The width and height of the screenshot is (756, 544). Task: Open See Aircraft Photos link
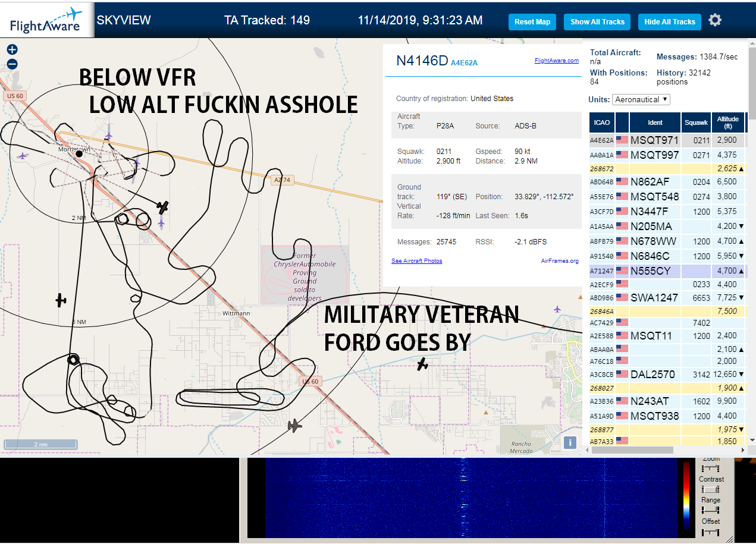click(x=416, y=261)
